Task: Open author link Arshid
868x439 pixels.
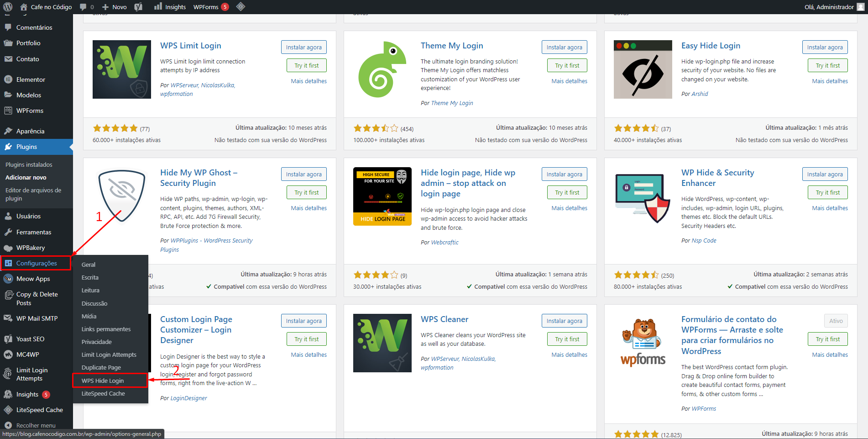Action: click(x=700, y=94)
